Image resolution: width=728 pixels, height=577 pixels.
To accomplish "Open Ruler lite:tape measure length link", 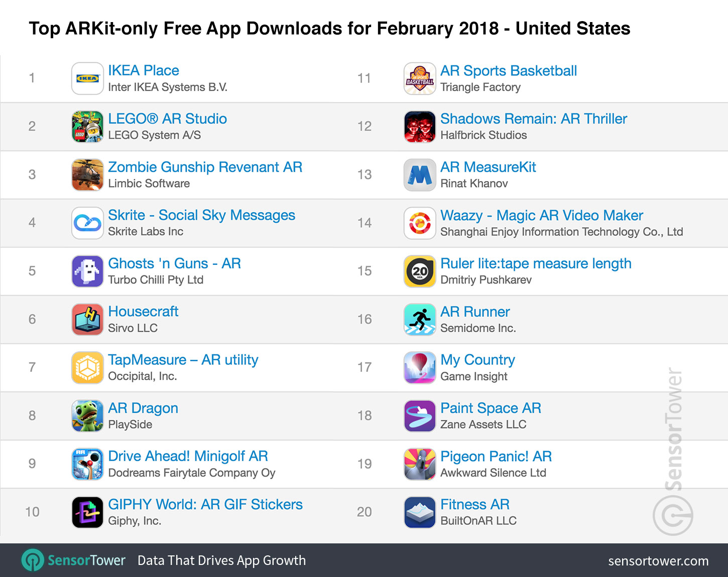I will click(535, 263).
